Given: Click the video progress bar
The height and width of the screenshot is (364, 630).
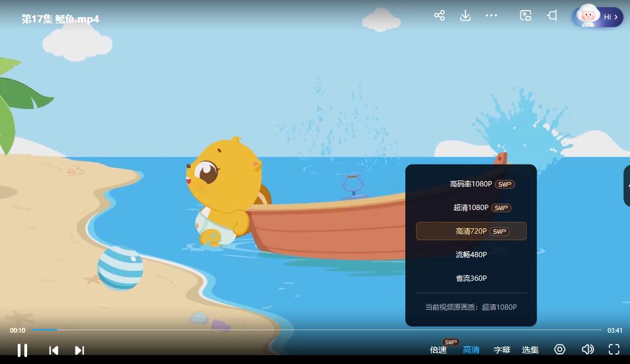Looking at the screenshot, I should 317,330.
